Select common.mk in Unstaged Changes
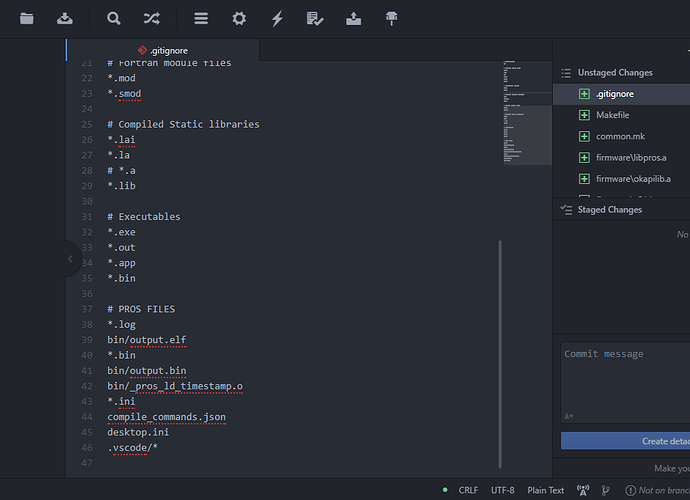 tap(621, 136)
